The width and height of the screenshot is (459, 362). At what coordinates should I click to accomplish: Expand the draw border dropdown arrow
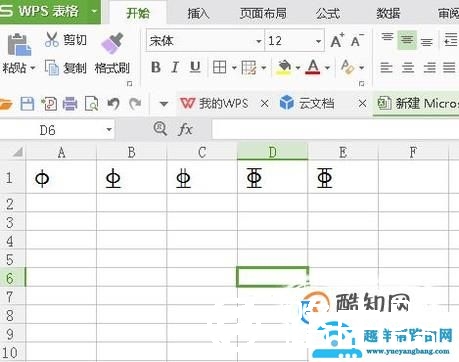tap(264, 68)
